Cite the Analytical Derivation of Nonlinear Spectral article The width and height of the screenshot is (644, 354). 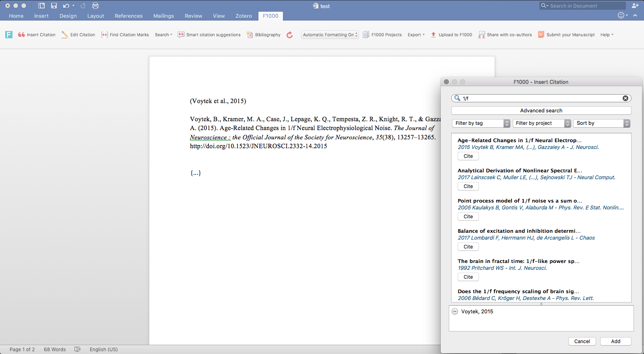[468, 186]
